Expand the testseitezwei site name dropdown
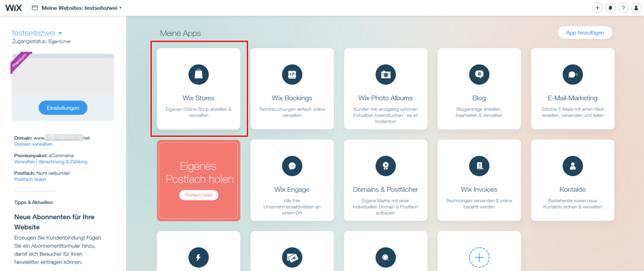Screen dimensions: 644x271 (60, 33)
